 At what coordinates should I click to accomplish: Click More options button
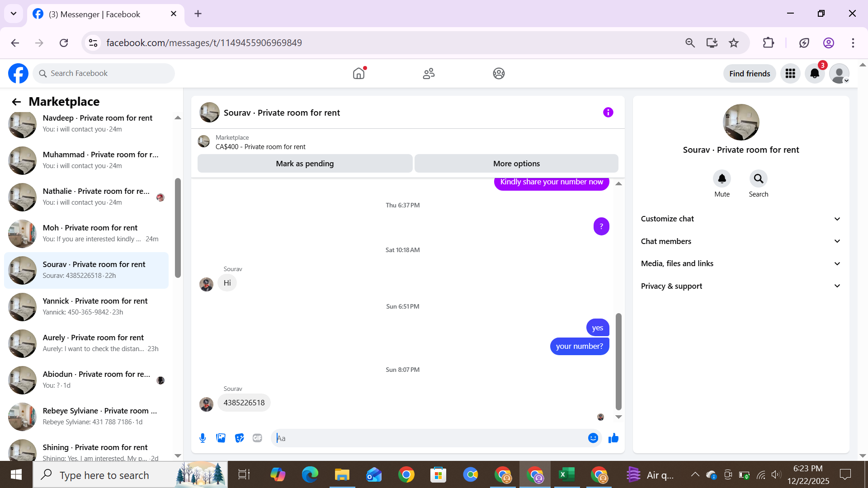point(516,164)
